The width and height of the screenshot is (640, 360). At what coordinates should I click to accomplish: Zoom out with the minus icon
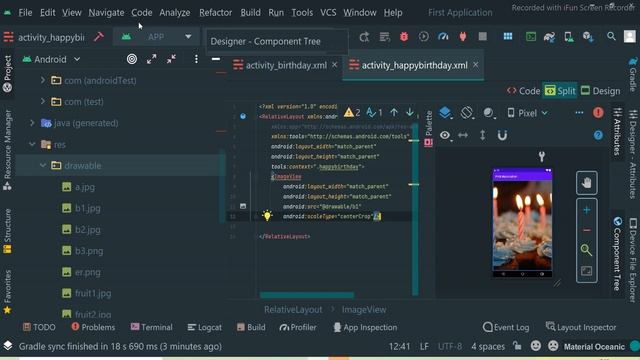[x=587, y=230]
